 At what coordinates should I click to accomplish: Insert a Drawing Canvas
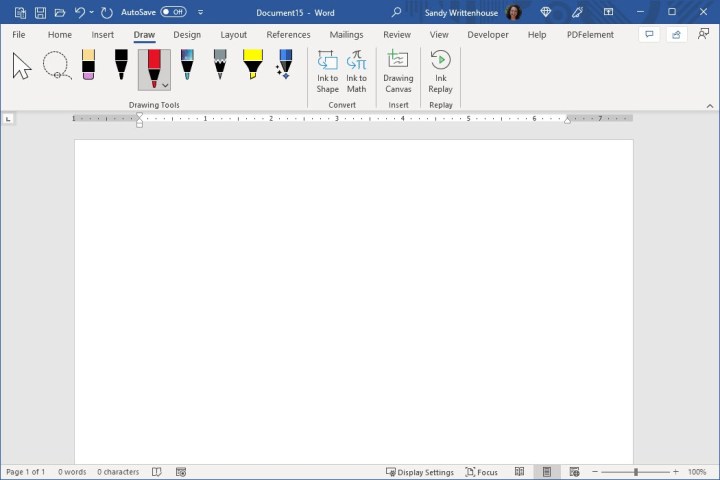[398, 71]
